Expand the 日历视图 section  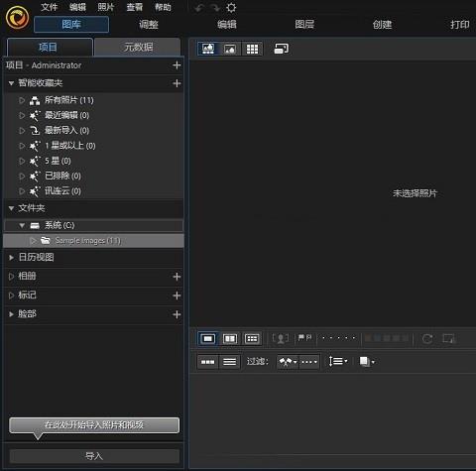[x=11, y=258]
